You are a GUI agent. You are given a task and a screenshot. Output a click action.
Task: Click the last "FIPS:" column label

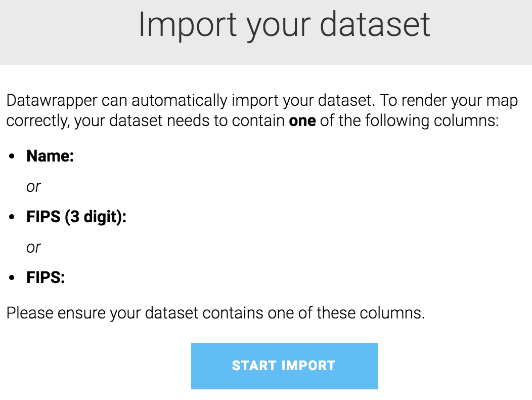pyautogui.click(x=46, y=278)
